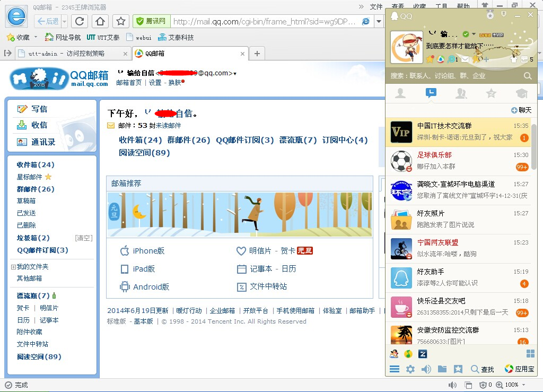
Task: Toggle browser sound in the status bar
Action: click(453, 385)
